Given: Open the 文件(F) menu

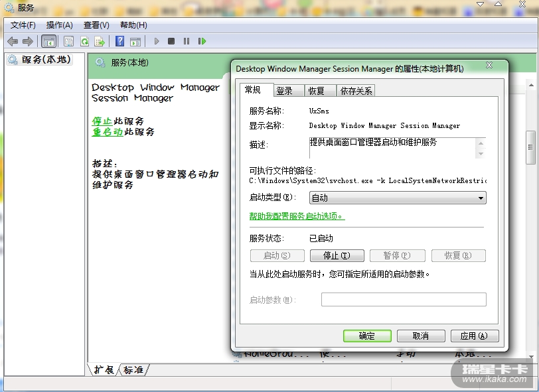Looking at the screenshot, I should [23, 25].
